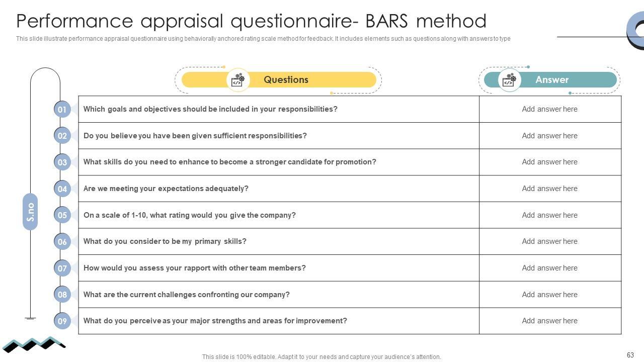Click the number 07 circle badge

pyautogui.click(x=62, y=268)
